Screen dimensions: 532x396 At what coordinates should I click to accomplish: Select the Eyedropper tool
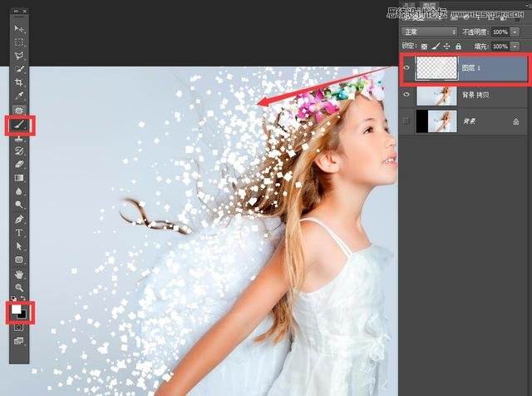[19, 97]
